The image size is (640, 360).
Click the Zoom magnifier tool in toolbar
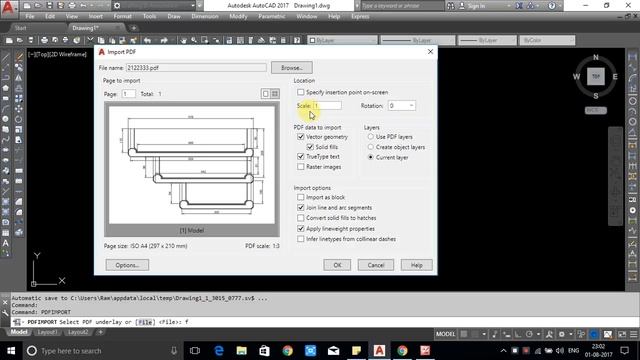point(194,40)
